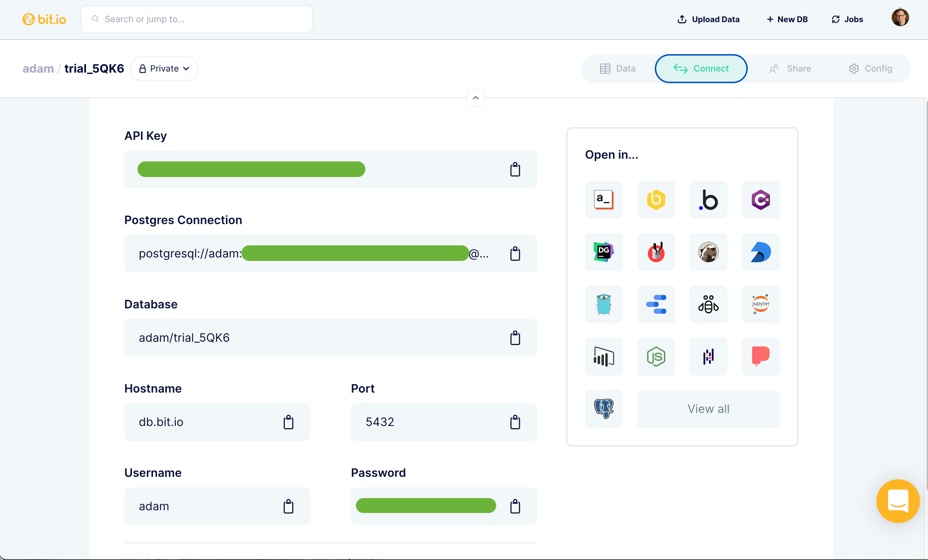The height and width of the screenshot is (560, 928).
Task: Click the View all button
Action: (x=709, y=409)
